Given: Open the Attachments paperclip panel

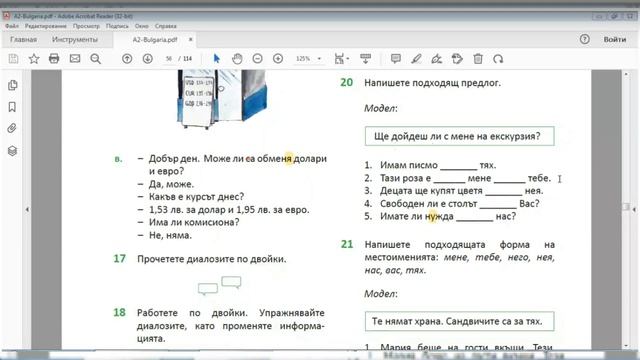Looking at the screenshot, I should (12, 129).
